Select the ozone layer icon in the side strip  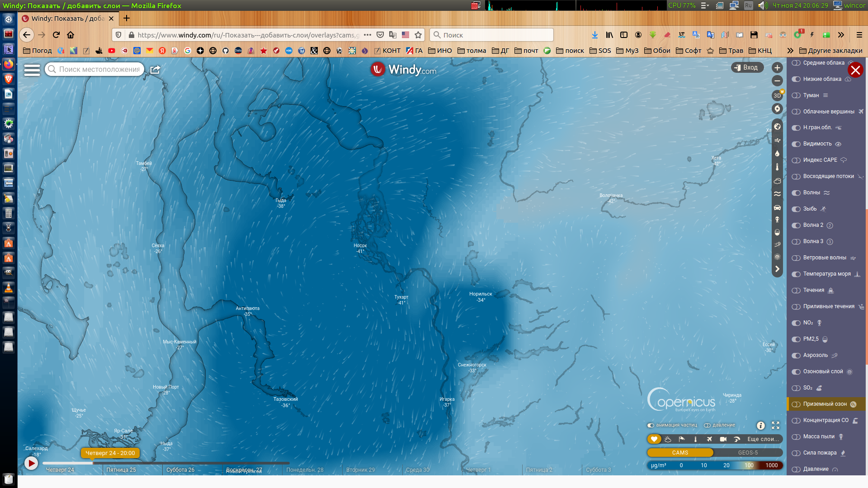777,257
